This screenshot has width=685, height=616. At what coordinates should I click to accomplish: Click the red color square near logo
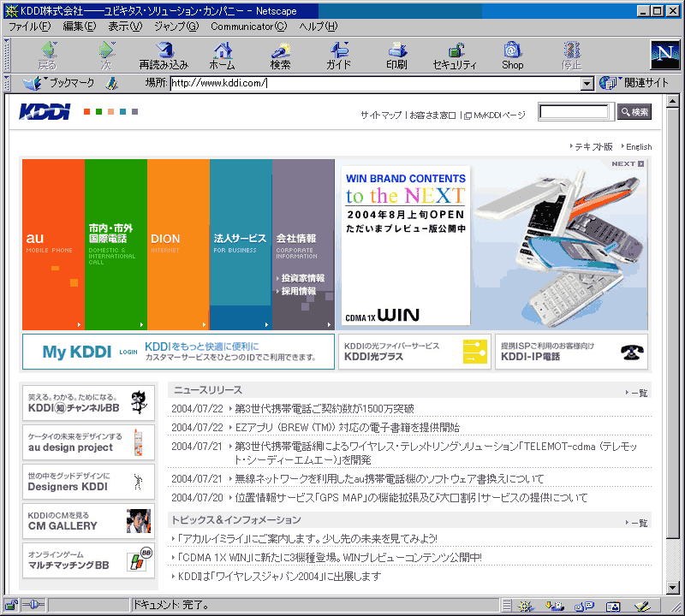pyautogui.click(x=87, y=112)
